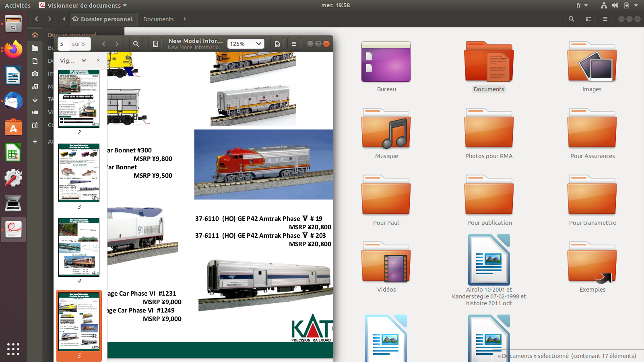644x362 pixels.
Task: Click the Files forward navigation arrow
Action: coord(50,19)
